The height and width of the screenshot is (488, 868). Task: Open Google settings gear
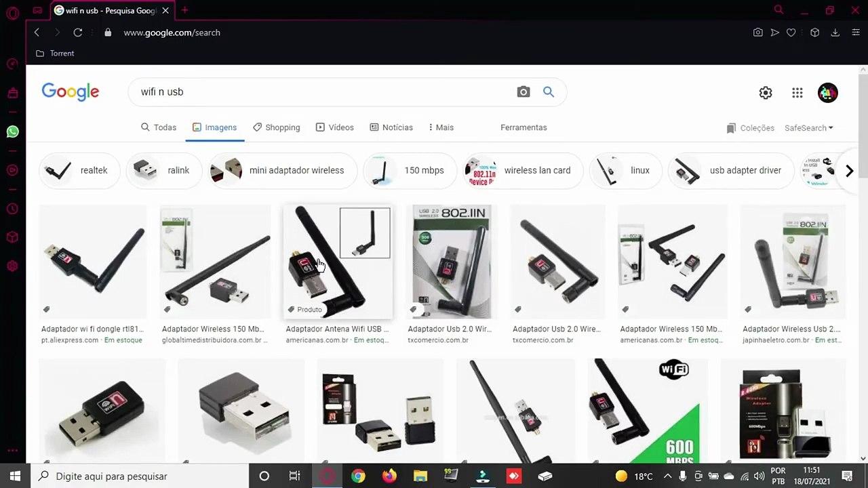766,93
